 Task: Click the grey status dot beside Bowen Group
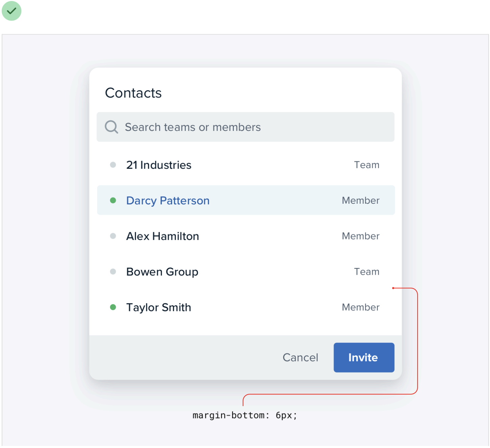click(113, 271)
